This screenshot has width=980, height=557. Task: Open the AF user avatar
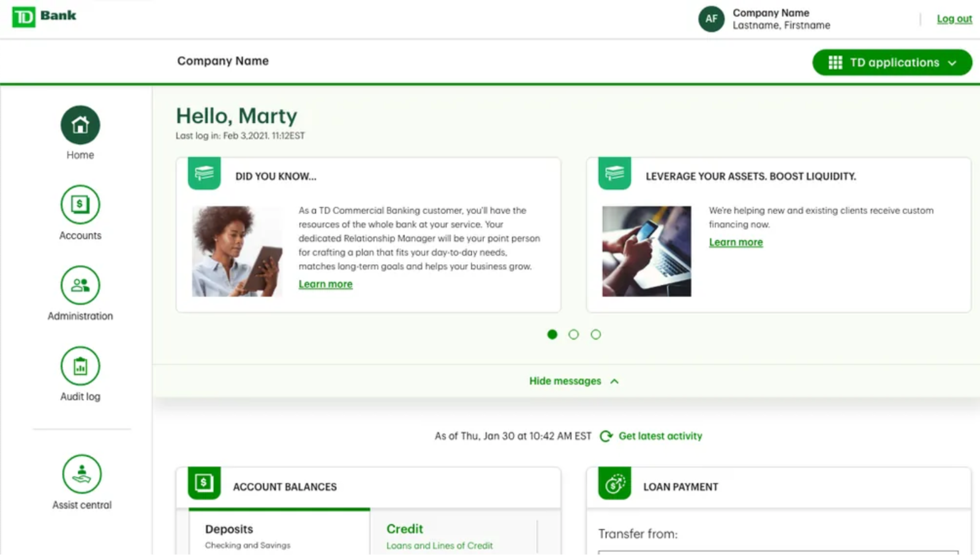[x=711, y=19]
